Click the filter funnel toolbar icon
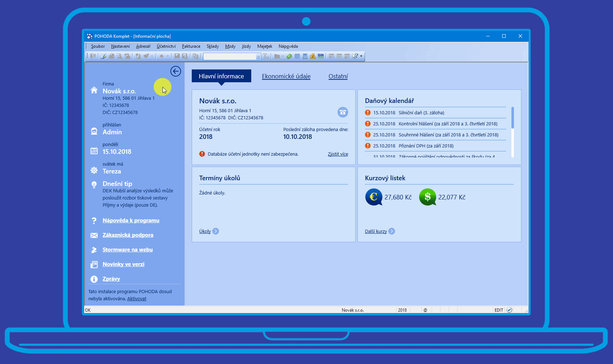This screenshot has height=364, width=613. coord(266,56)
